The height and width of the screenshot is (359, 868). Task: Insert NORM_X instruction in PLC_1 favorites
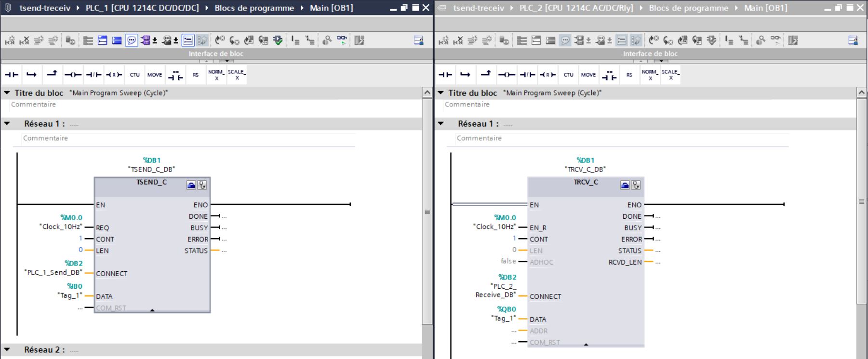216,75
